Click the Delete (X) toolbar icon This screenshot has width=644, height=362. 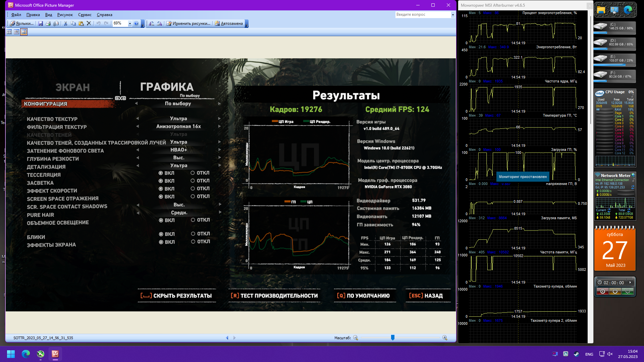(x=89, y=23)
